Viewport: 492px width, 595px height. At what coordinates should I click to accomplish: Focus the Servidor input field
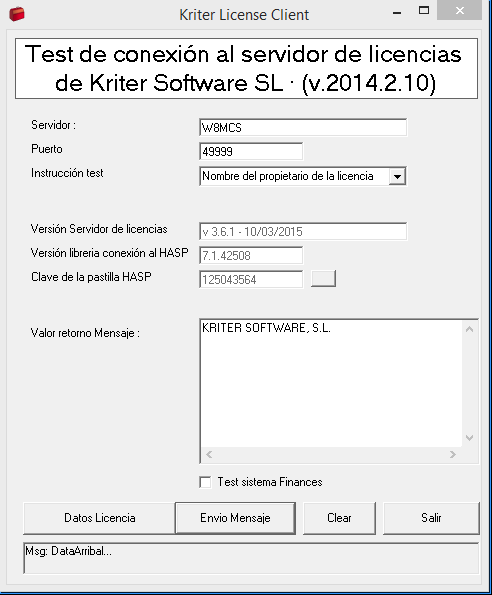coord(303,128)
